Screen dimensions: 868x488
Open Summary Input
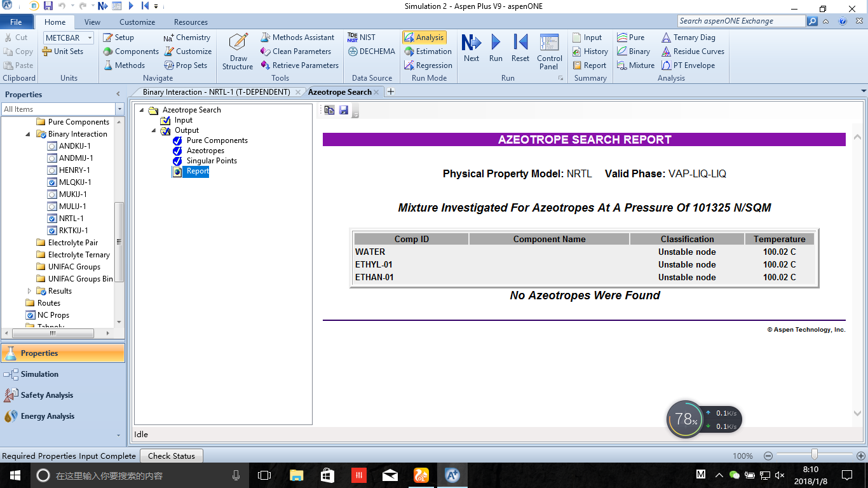tap(587, 37)
